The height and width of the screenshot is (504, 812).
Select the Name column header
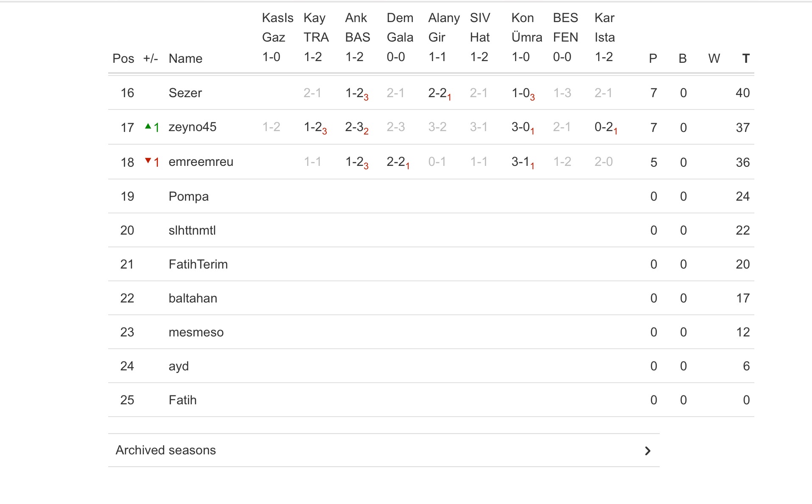pyautogui.click(x=185, y=59)
